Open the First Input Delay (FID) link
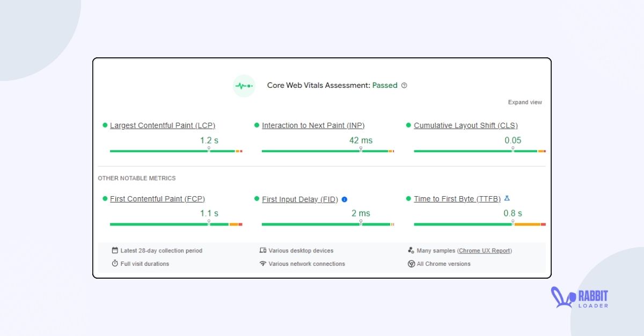Screen dimensions: 644x336 (300, 199)
